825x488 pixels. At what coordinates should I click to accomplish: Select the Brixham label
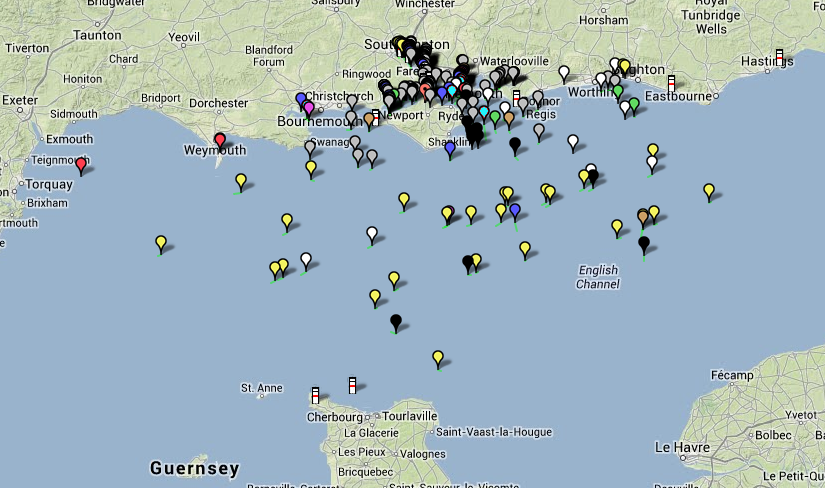coord(47,203)
